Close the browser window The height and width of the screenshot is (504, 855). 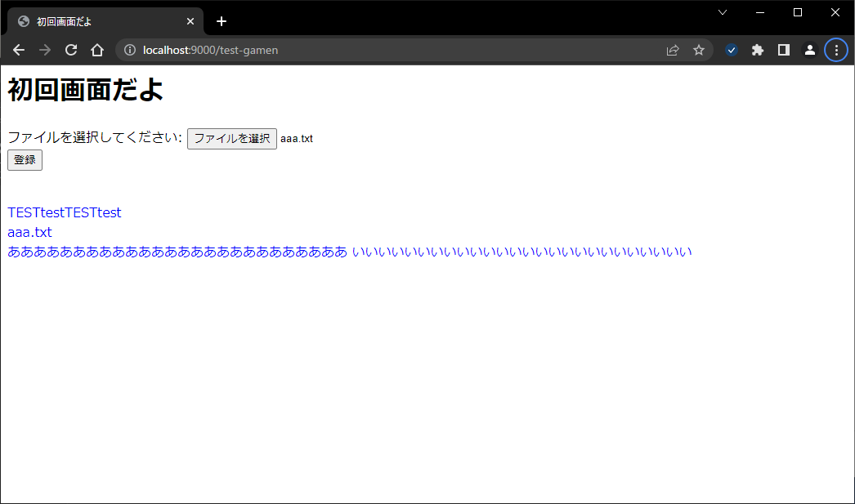(x=835, y=12)
